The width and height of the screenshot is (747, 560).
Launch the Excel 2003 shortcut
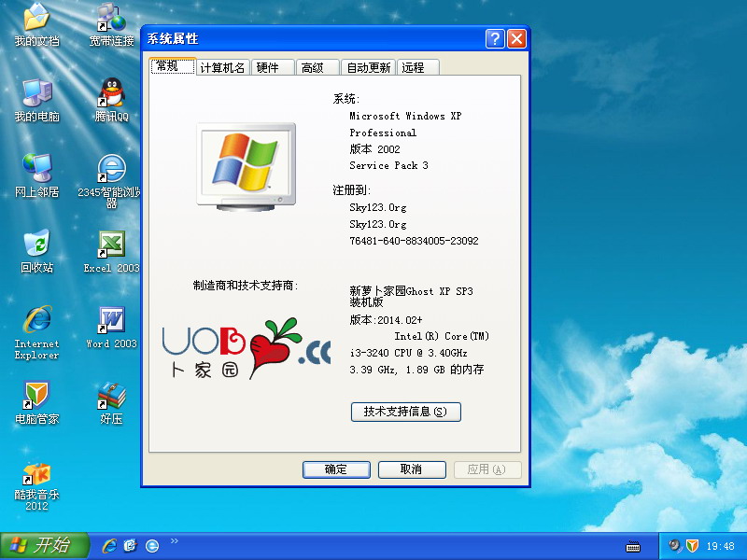[111, 245]
